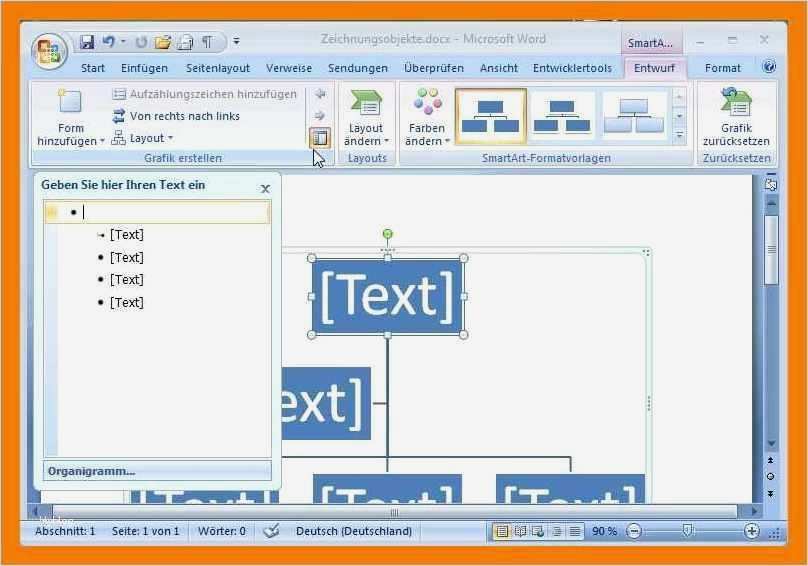Promote selection with the left arrow
The width and height of the screenshot is (808, 566).
click(x=320, y=94)
